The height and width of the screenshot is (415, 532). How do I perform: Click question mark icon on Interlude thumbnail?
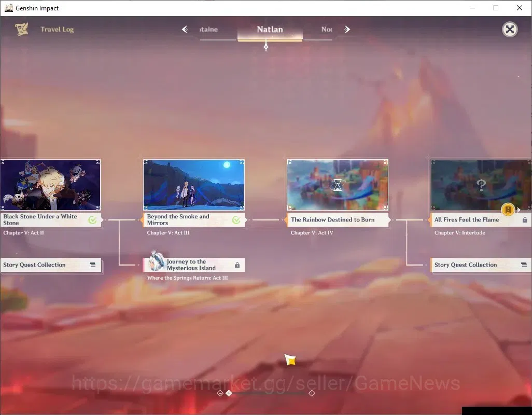481,185
